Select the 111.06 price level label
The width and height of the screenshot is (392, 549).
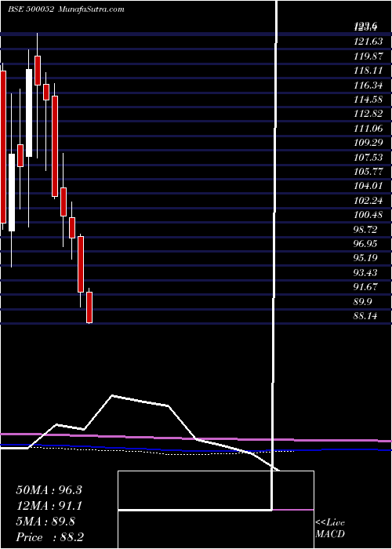click(x=368, y=129)
